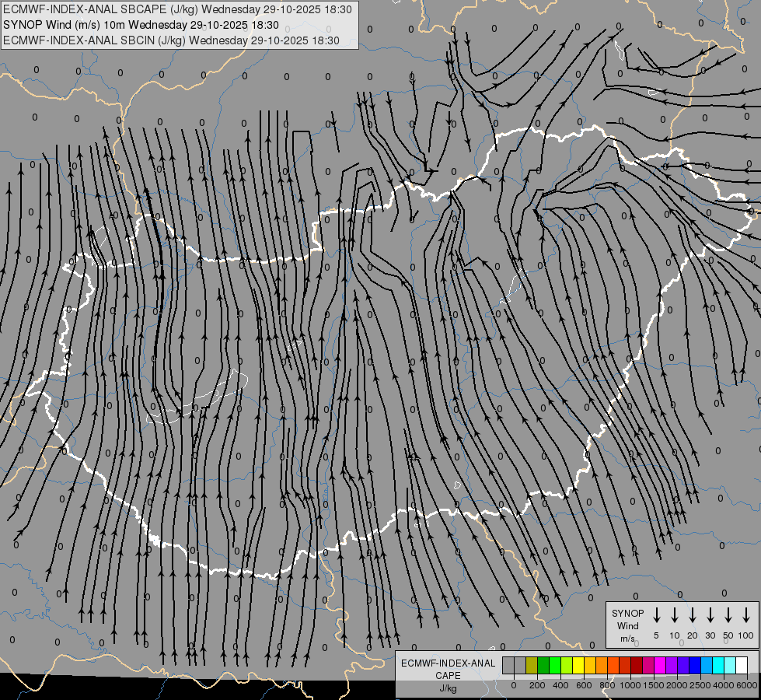This screenshot has height=700, width=761.
Task: Click the SYNOP Wind 10m title line
Action: (x=141, y=25)
